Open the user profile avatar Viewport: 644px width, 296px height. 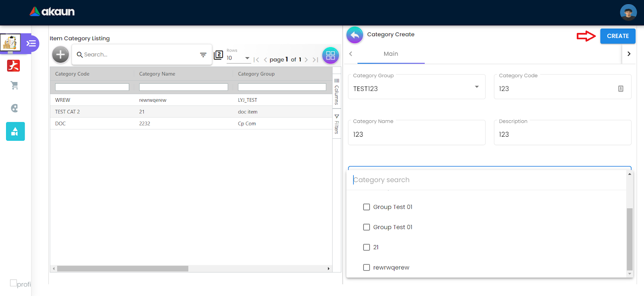628,12
